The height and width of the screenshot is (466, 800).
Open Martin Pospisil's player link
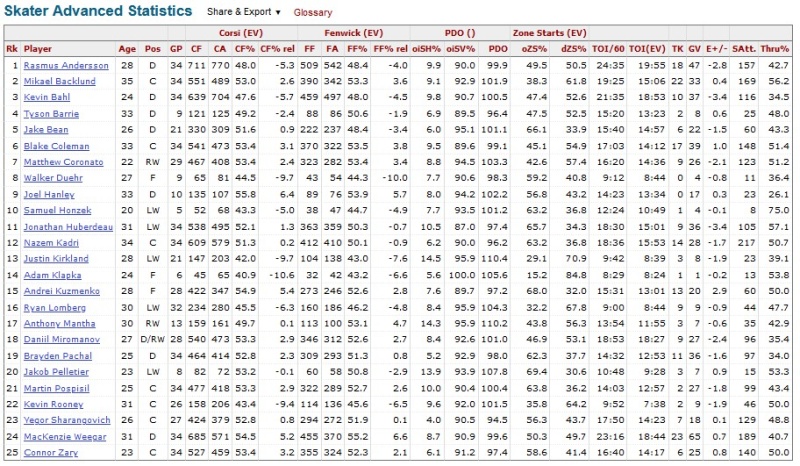(56, 388)
